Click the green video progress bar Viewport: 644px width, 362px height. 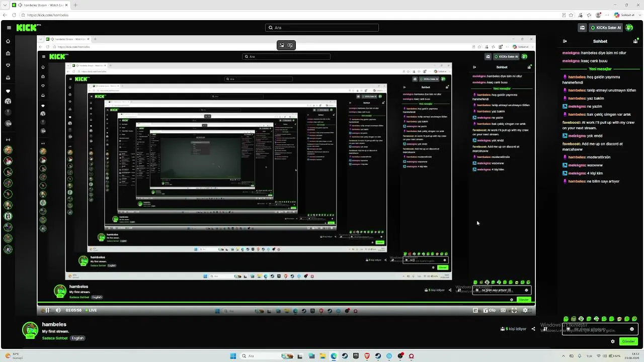[286, 303]
